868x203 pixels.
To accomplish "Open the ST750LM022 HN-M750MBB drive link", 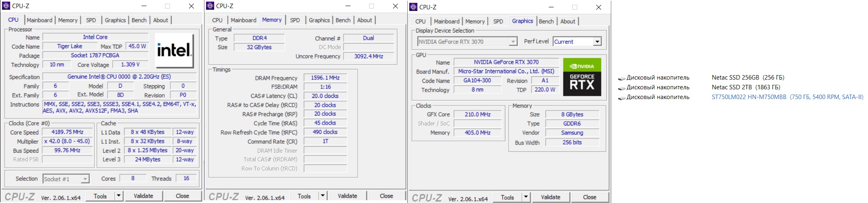I will pos(788,97).
